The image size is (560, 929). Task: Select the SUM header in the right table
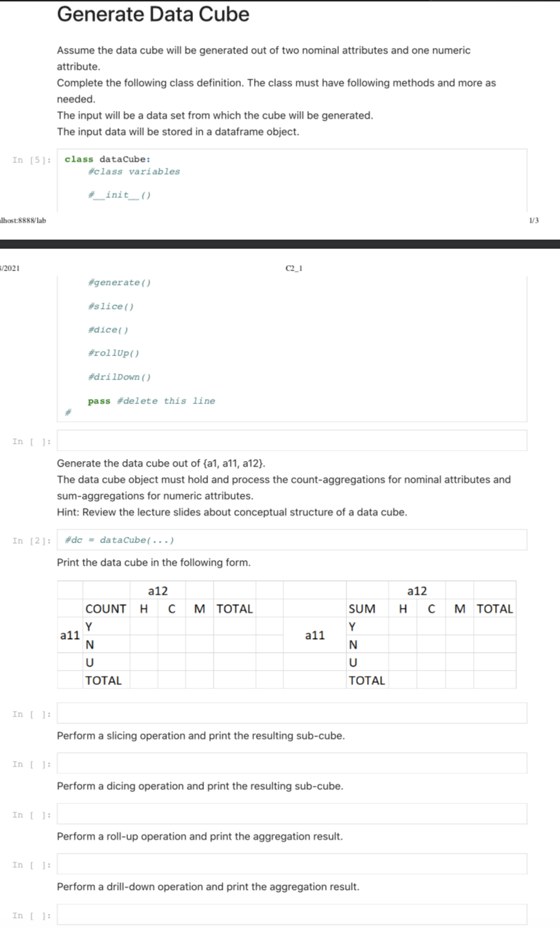(x=362, y=608)
